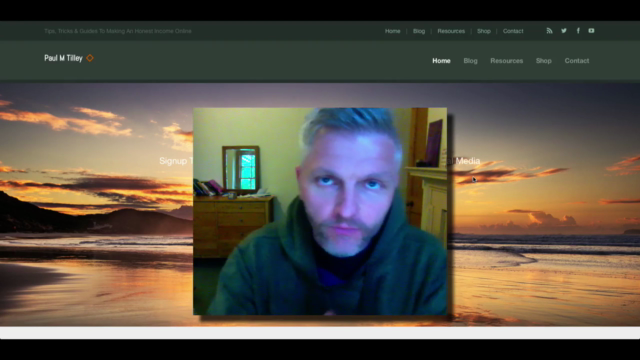Open Shop in the main navigation

(x=544, y=61)
